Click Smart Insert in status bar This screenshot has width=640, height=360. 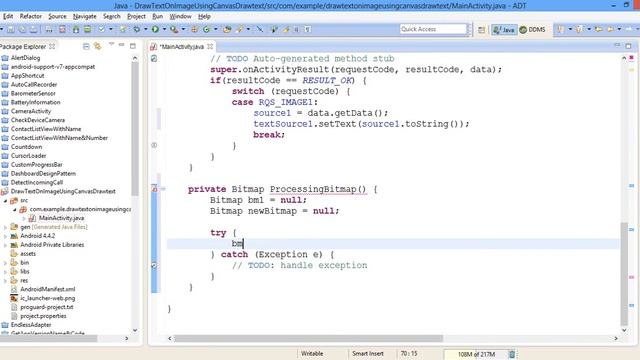click(368, 354)
